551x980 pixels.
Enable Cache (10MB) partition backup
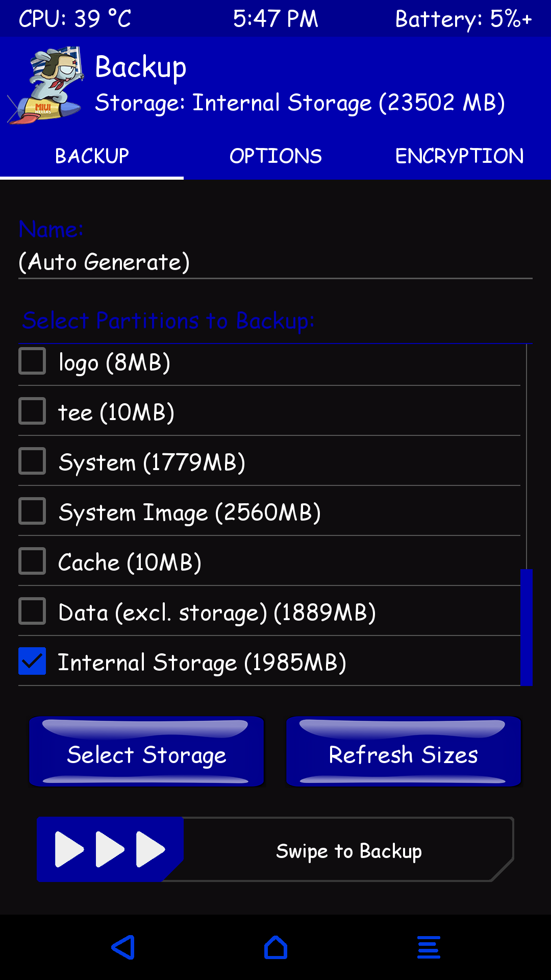(32, 561)
